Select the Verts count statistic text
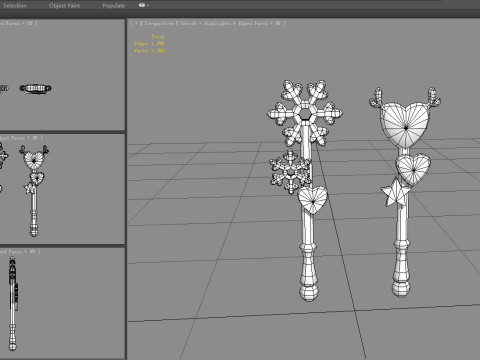 [149, 51]
